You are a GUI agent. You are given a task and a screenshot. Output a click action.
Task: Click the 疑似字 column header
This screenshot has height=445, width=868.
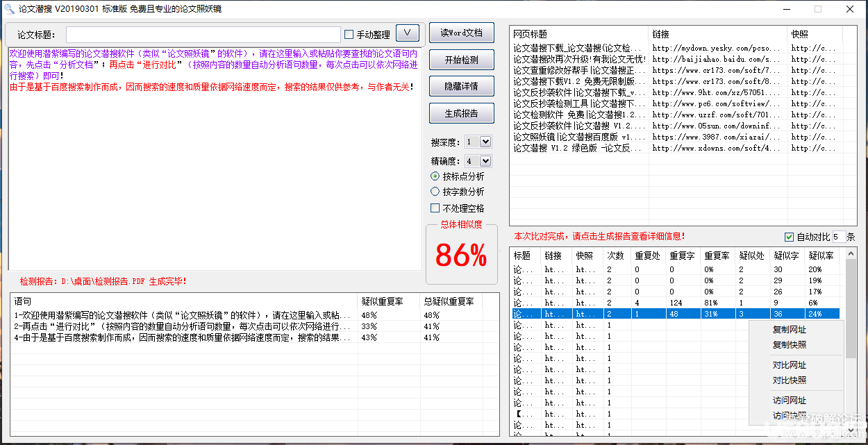tap(787, 255)
